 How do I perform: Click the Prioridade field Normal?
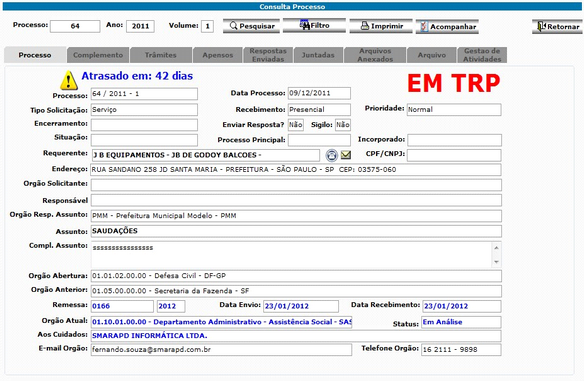pyautogui.click(x=454, y=109)
